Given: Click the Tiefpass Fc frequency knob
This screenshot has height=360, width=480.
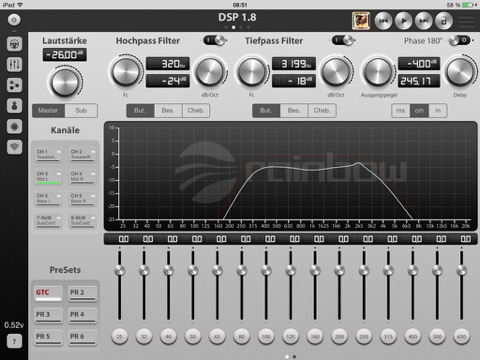Looking at the screenshot, I should click(x=252, y=72).
